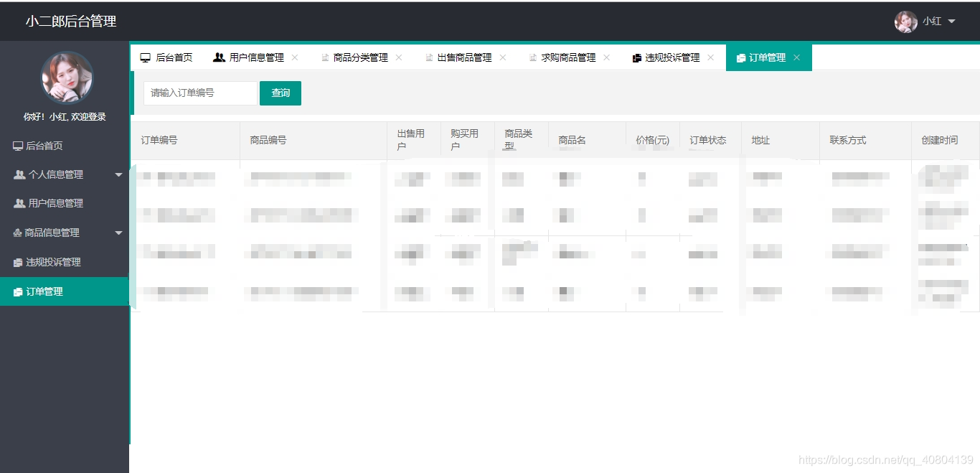980x473 pixels.
Task: Click the cubes icon beside 商品信息管理
Action: coord(18,233)
